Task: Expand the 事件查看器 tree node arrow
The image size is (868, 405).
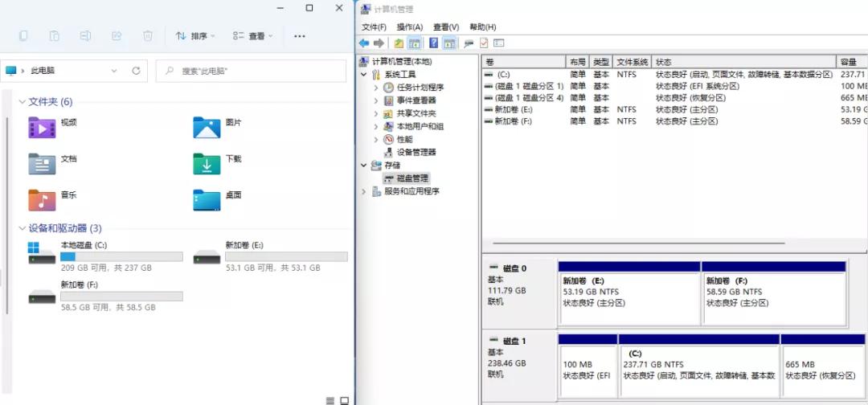Action: click(376, 100)
